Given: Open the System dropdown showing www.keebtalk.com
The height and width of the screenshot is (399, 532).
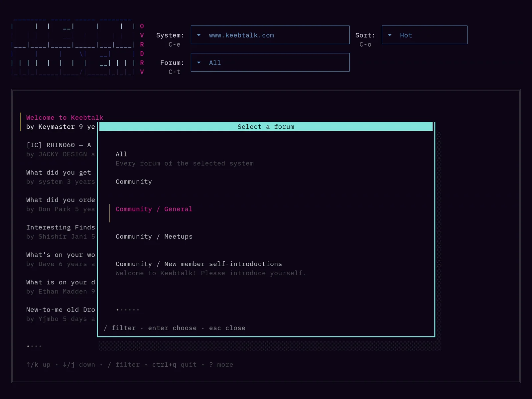Looking at the screenshot, I should pyautogui.click(x=270, y=35).
